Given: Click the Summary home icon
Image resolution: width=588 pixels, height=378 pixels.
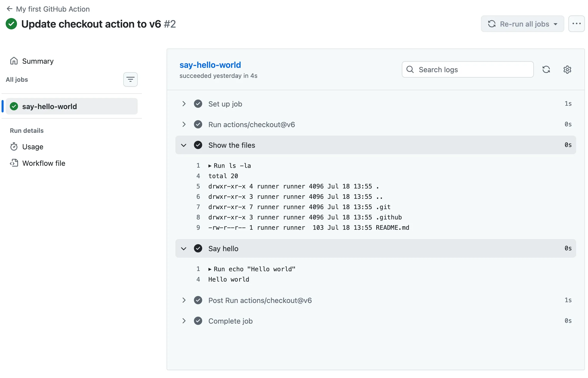Looking at the screenshot, I should pyautogui.click(x=14, y=61).
